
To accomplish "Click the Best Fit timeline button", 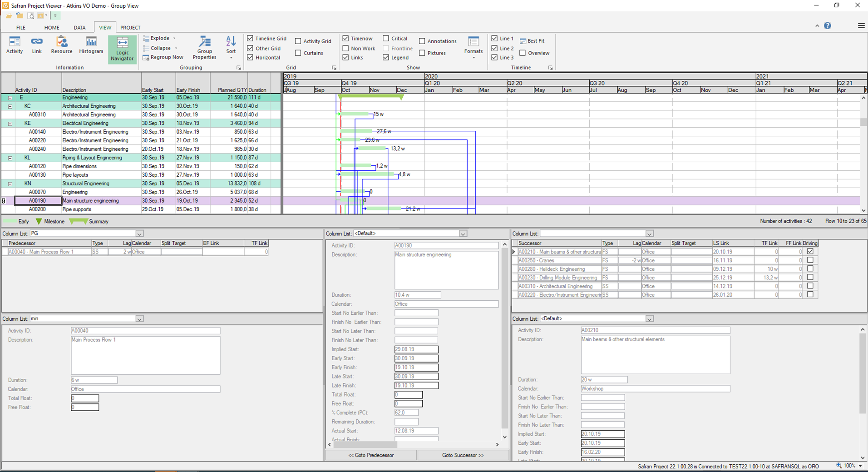I will (x=532, y=41).
